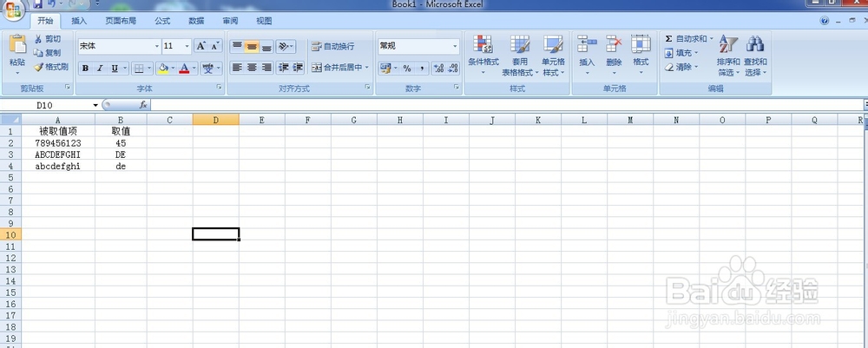Open the font size dropdown
The image size is (868, 348).
187,46
